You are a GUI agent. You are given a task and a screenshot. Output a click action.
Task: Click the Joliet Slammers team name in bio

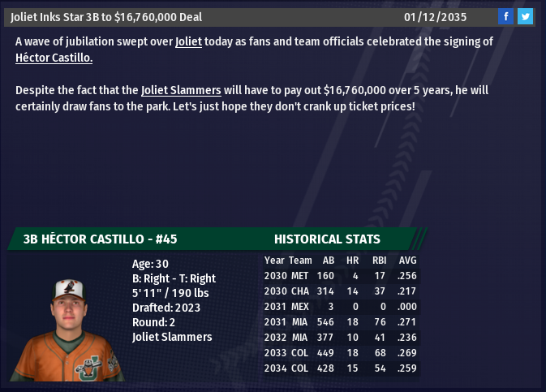tap(171, 337)
